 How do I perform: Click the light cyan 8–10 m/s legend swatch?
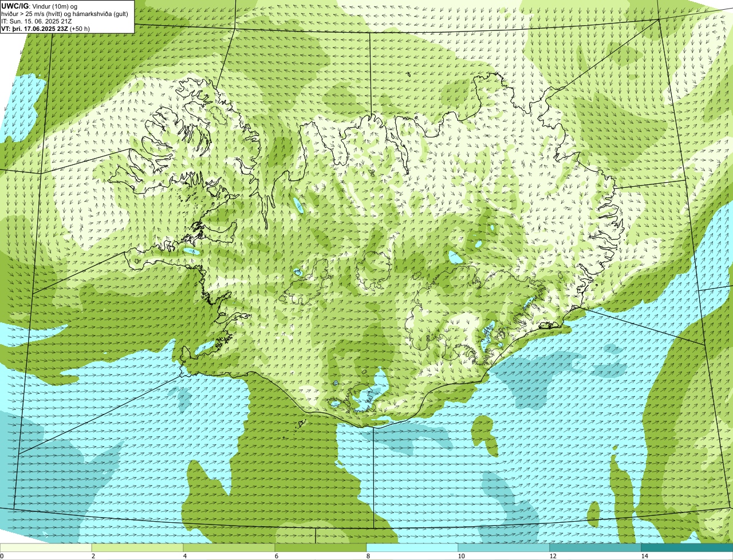(x=412, y=548)
